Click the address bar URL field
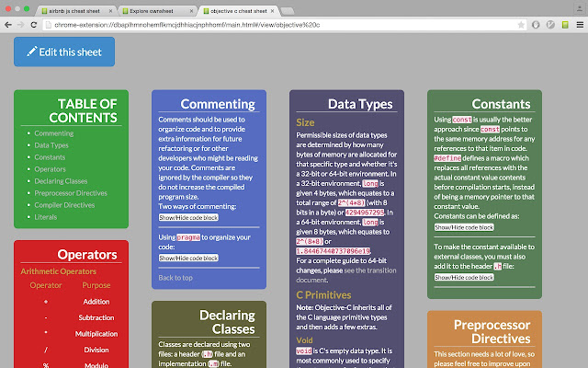 point(279,25)
